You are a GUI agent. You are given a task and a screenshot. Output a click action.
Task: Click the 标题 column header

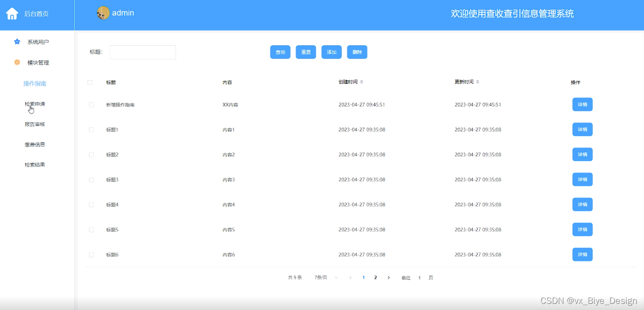coord(111,82)
